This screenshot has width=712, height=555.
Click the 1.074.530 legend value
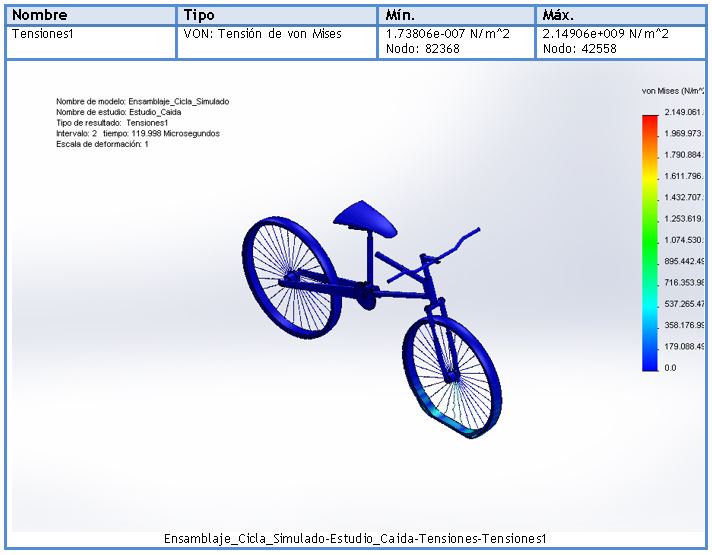coord(684,240)
